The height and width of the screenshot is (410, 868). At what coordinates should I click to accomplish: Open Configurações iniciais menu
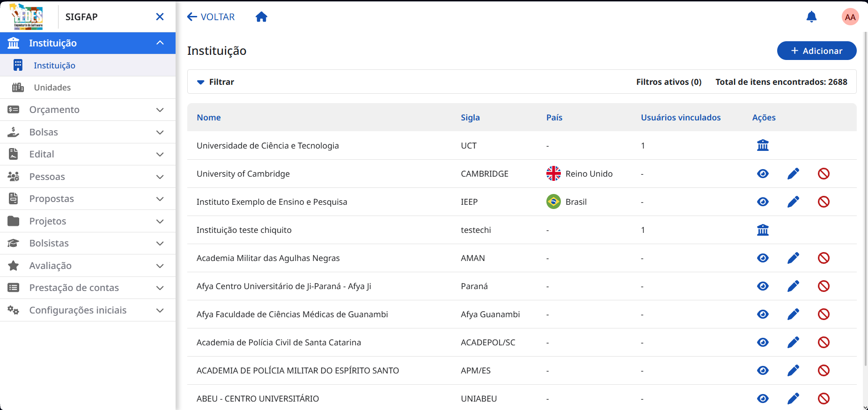(x=88, y=310)
